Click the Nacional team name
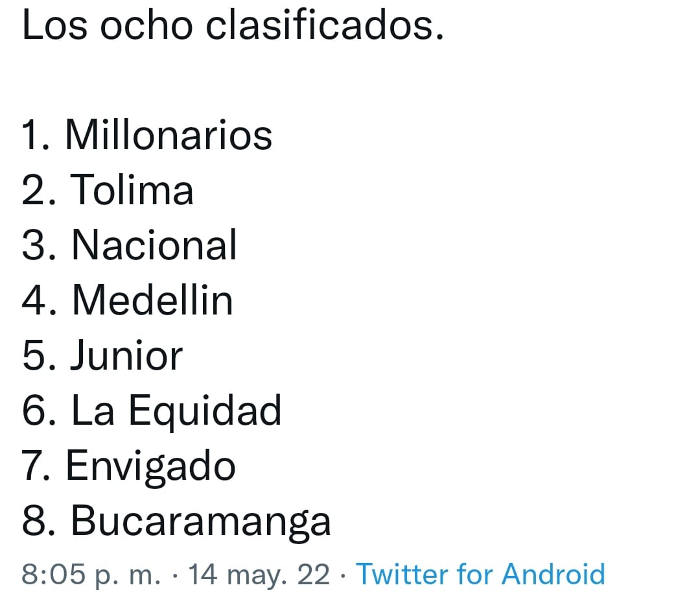 154,244
